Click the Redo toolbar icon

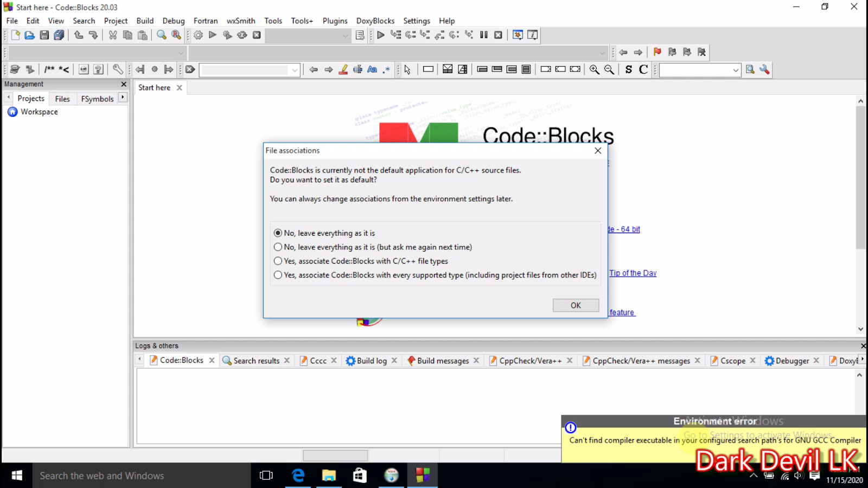click(93, 35)
